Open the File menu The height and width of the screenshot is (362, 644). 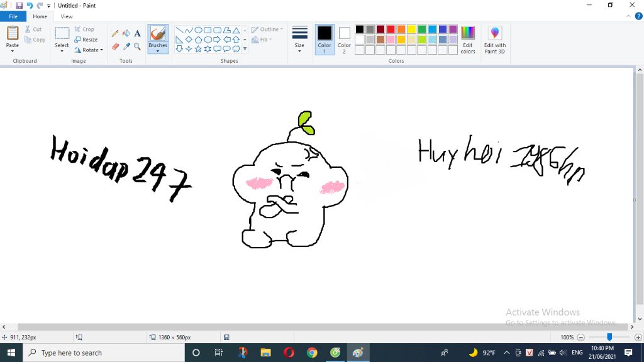tap(13, 16)
